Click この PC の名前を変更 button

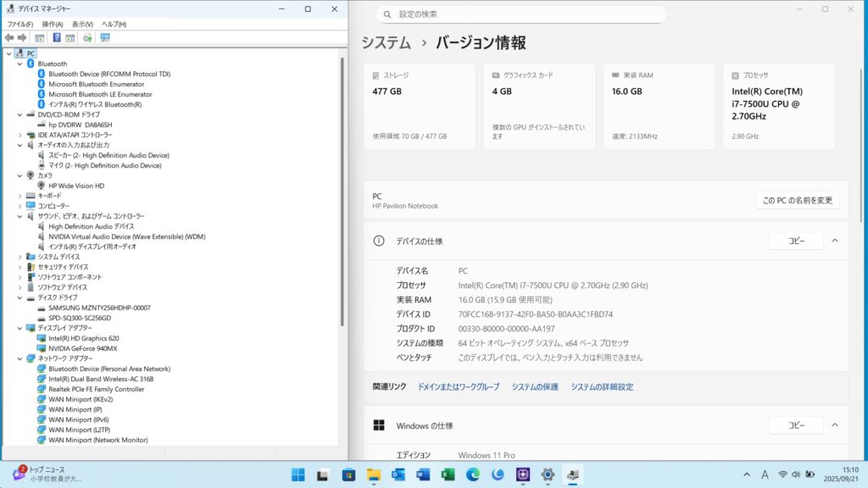[797, 201]
